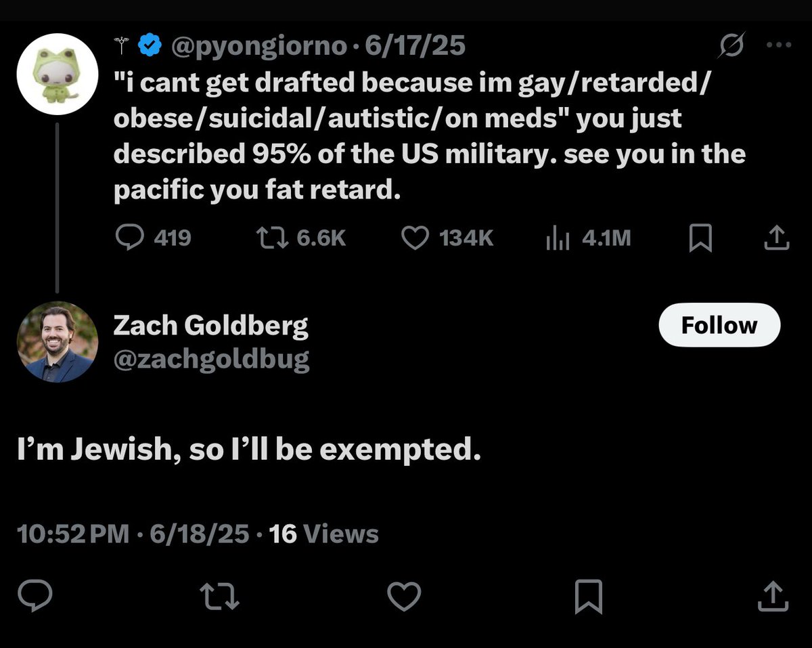The width and height of the screenshot is (812, 648).
Task: Open Zach Goldberg's profile photo
Action: [57, 342]
